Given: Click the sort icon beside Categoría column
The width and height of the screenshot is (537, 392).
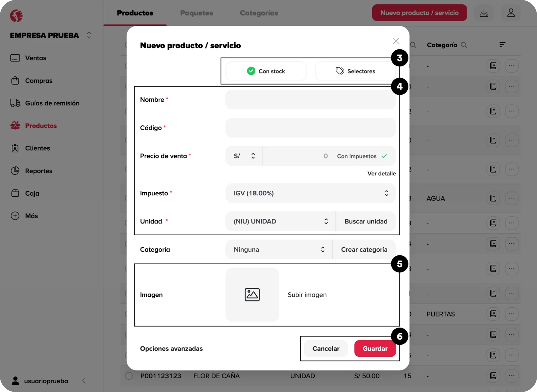Looking at the screenshot, I should click(502, 45).
